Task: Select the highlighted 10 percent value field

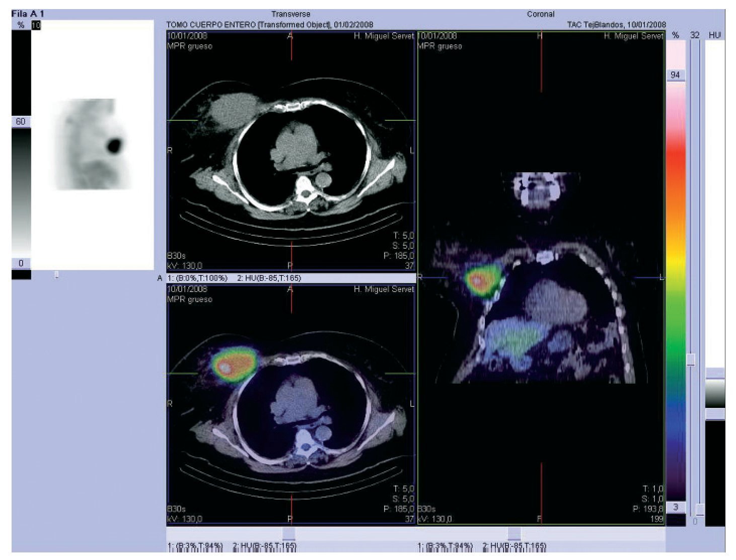Action: tap(36, 25)
